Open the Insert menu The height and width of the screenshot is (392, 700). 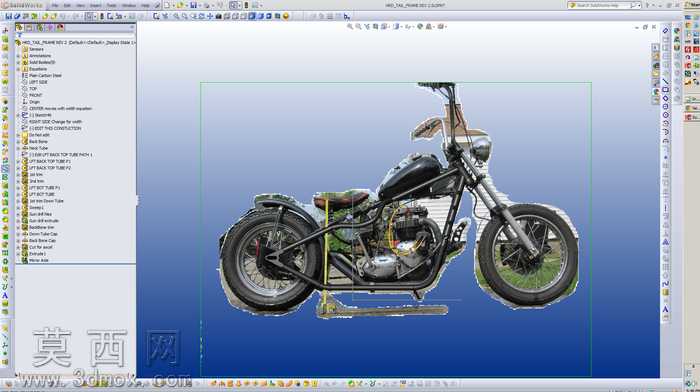[96, 6]
